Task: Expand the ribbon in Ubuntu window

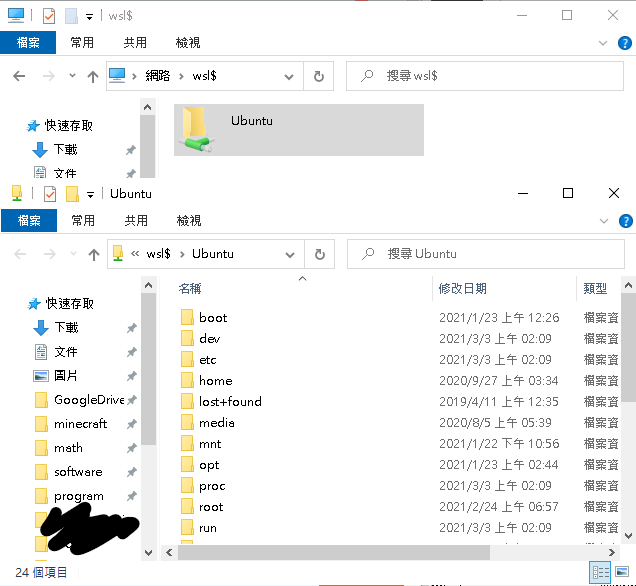Action: 604,221
